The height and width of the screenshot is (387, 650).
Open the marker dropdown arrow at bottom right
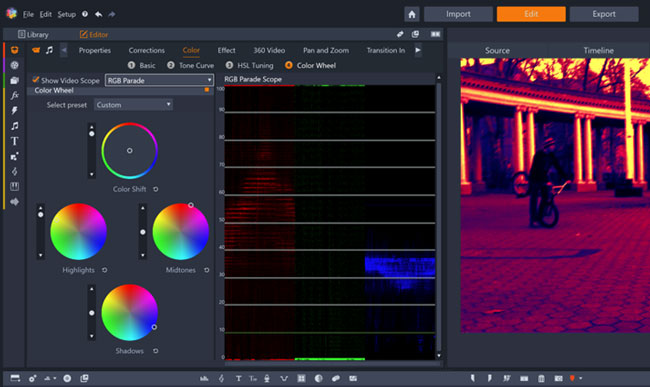(x=581, y=378)
